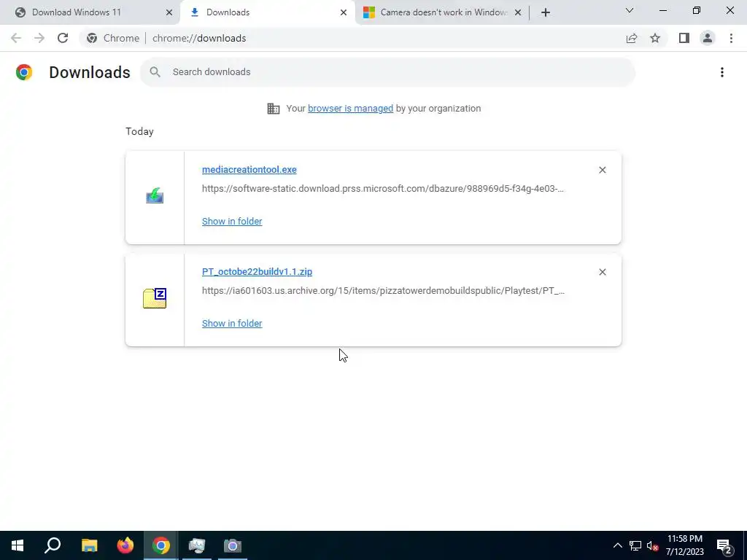Click the magnifier icon in search downloads

click(x=155, y=72)
